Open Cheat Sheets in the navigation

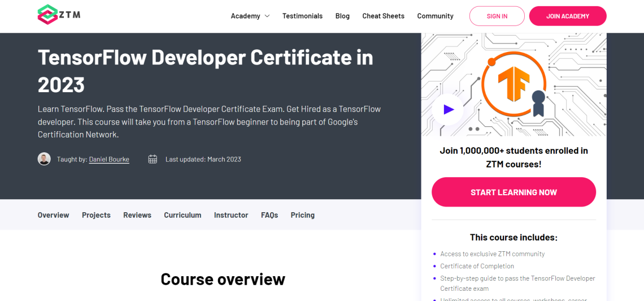pos(383,16)
